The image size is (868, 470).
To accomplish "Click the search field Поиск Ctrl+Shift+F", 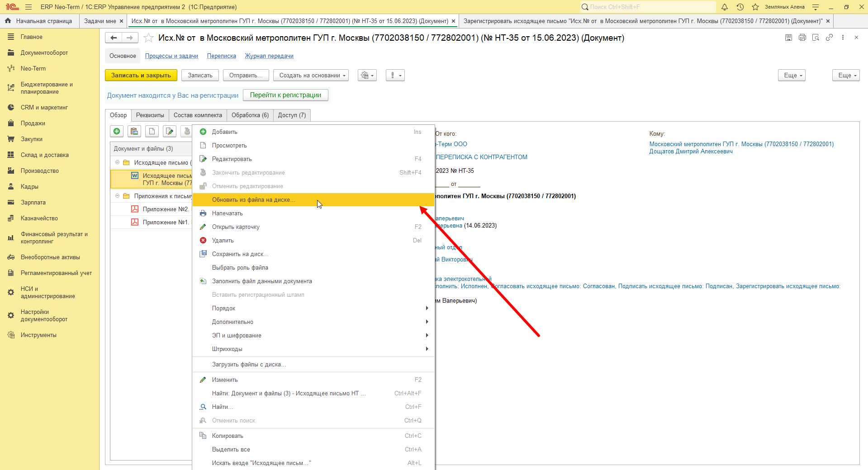I will [x=648, y=7].
